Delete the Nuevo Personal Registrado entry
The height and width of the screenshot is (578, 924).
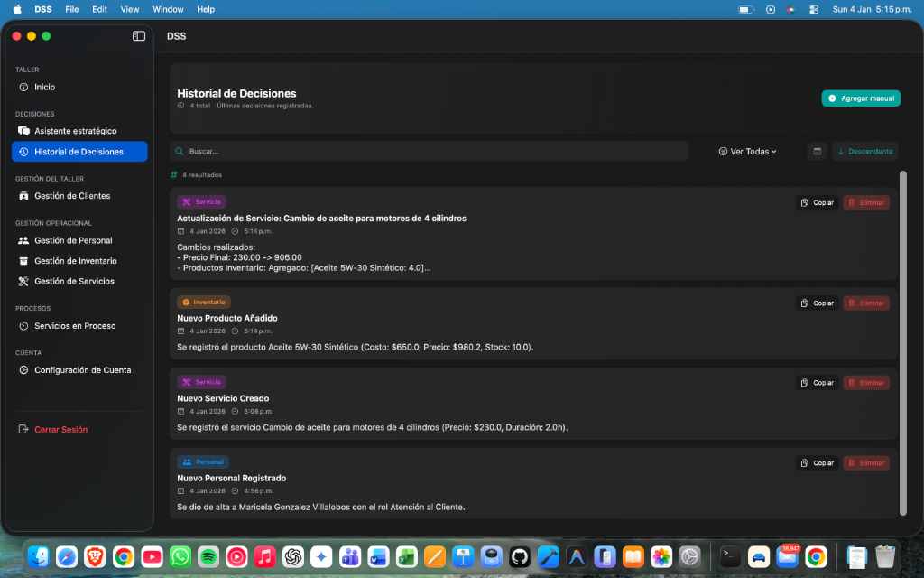click(x=866, y=463)
